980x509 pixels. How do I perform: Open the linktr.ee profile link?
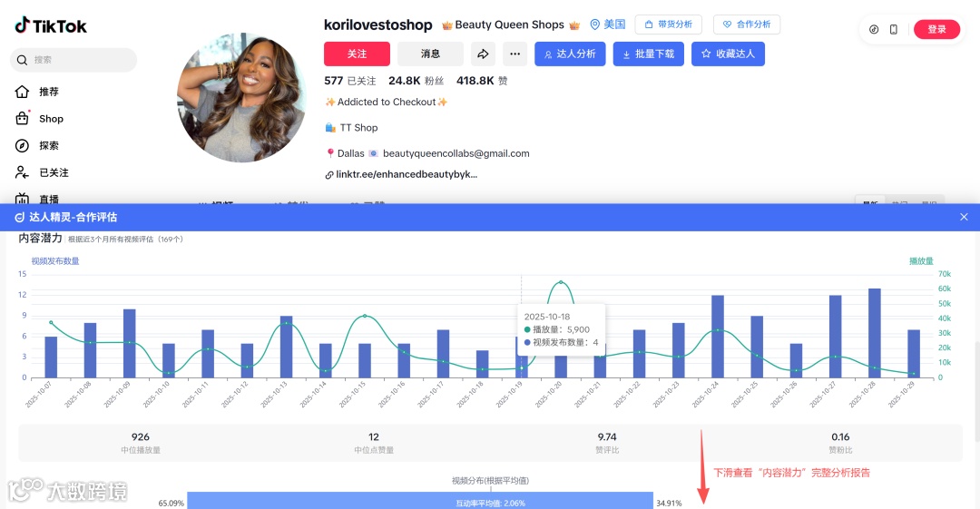point(407,174)
